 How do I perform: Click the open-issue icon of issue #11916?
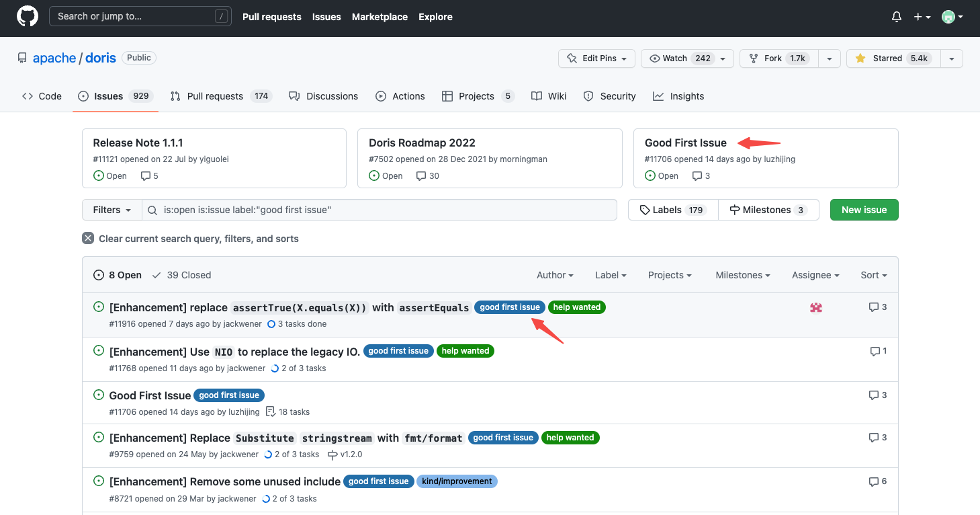coord(99,307)
